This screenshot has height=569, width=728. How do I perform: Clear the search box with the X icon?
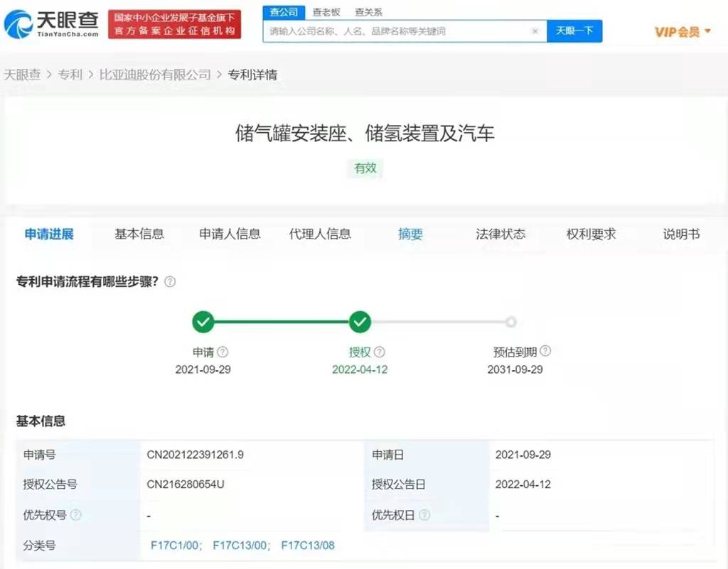tap(535, 31)
